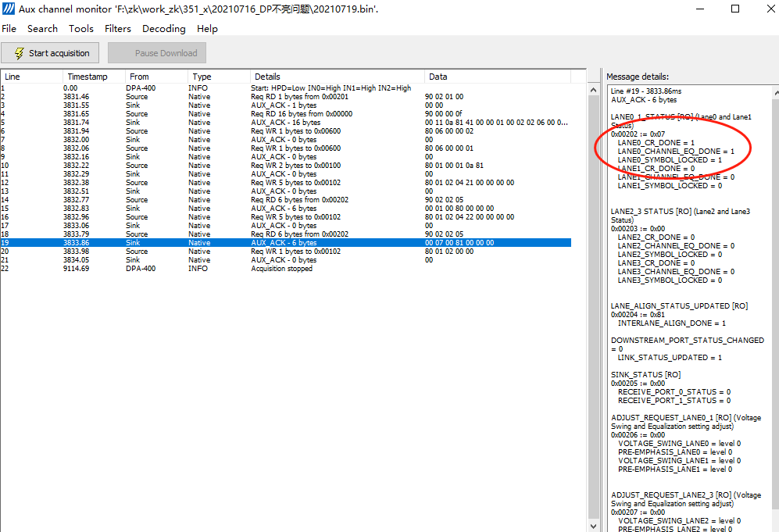
Task: Select line 5 showing AUX_ACK - 16 bytes
Action: (234, 122)
